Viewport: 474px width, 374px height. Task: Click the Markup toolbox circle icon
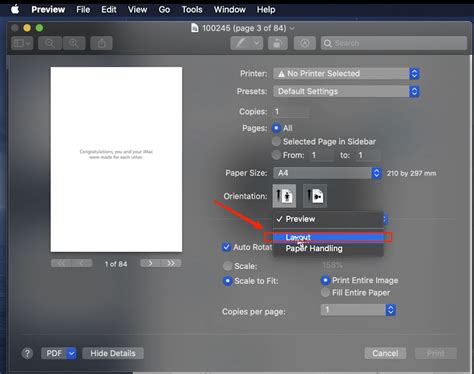(x=305, y=43)
